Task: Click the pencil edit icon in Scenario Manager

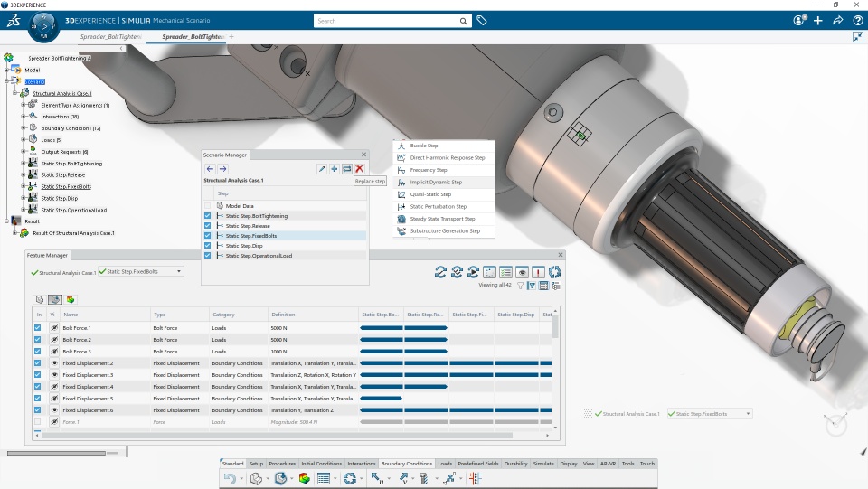Action: point(322,169)
